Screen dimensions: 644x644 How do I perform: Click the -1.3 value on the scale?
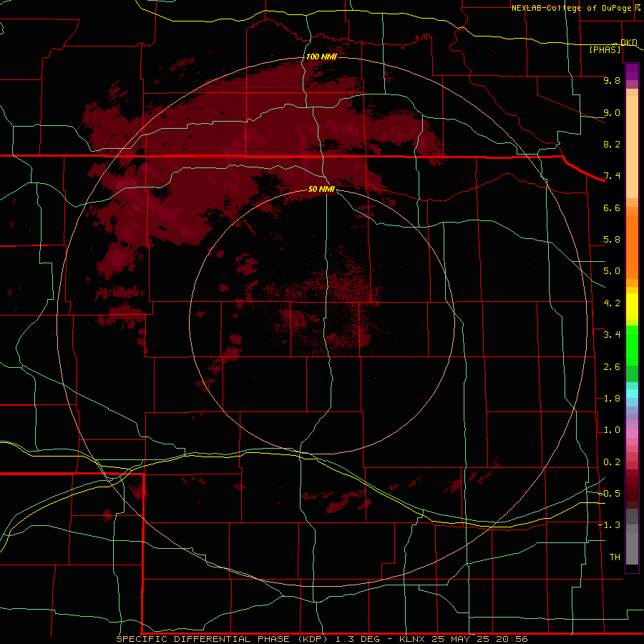point(610,525)
